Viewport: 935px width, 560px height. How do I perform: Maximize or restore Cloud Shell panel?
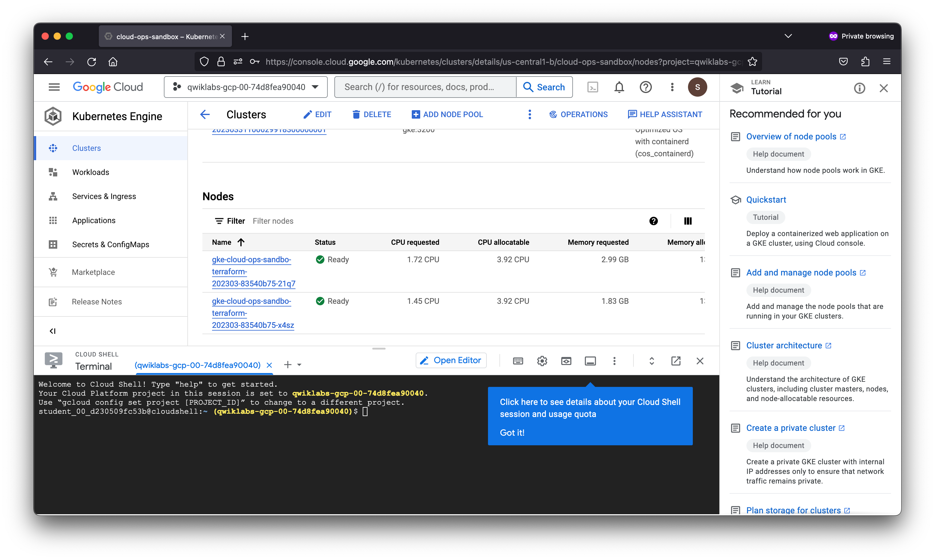click(x=652, y=361)
